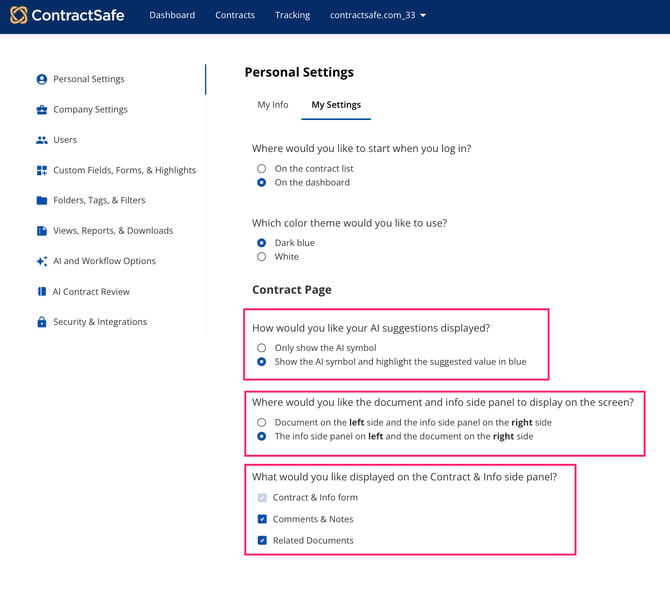The image size is (670, 600).
Task: Click the Folders, Tags, & Filters folder icon
Action: (41, 200)
